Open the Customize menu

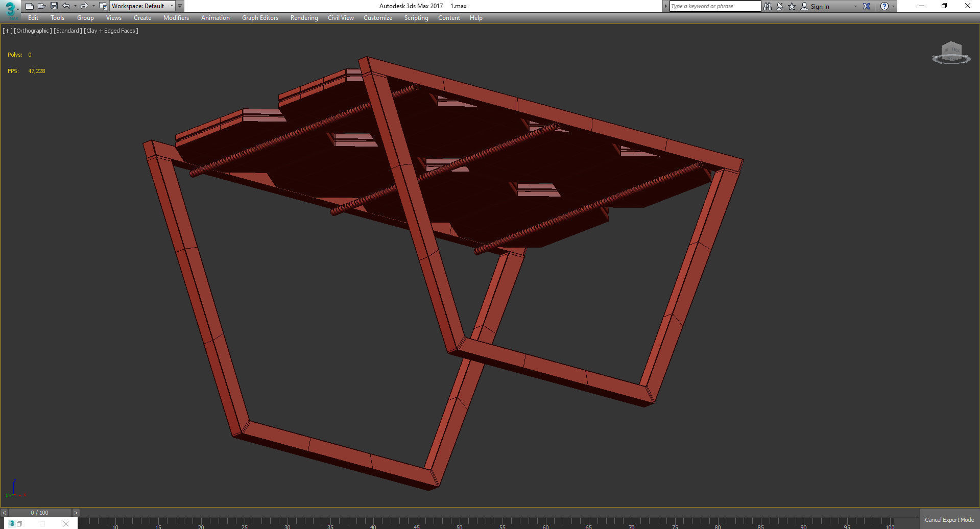pyautogui.click(x=378, y=18)
